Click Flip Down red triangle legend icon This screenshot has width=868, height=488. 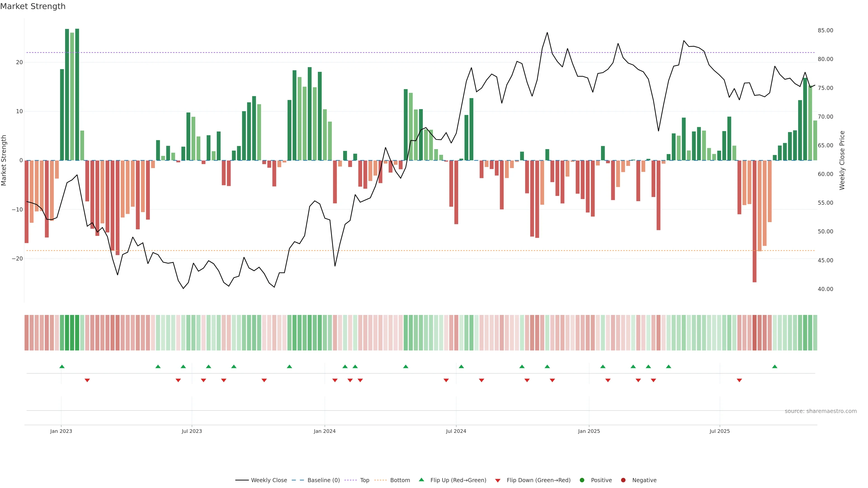(498, 481)
